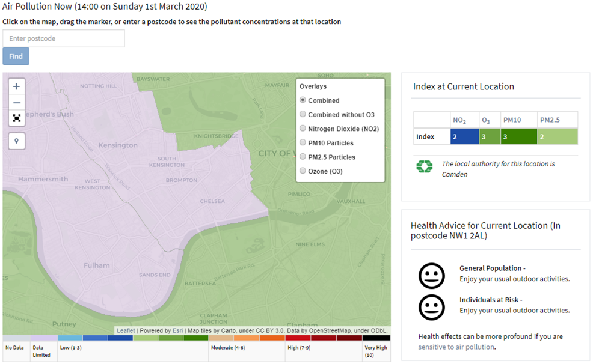Click the Health Advice heading

pyautogui.click(x=485, y=231)
